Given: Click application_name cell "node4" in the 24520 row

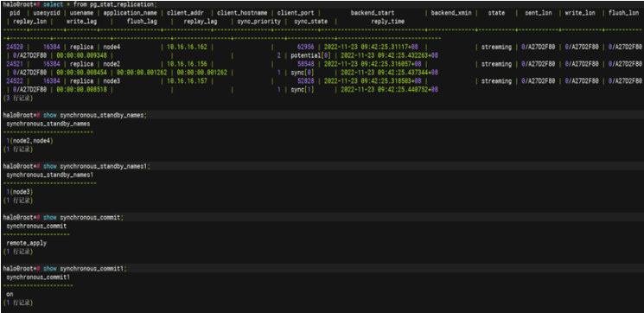Looking at the screenshot, I should [x=112, y=48].
